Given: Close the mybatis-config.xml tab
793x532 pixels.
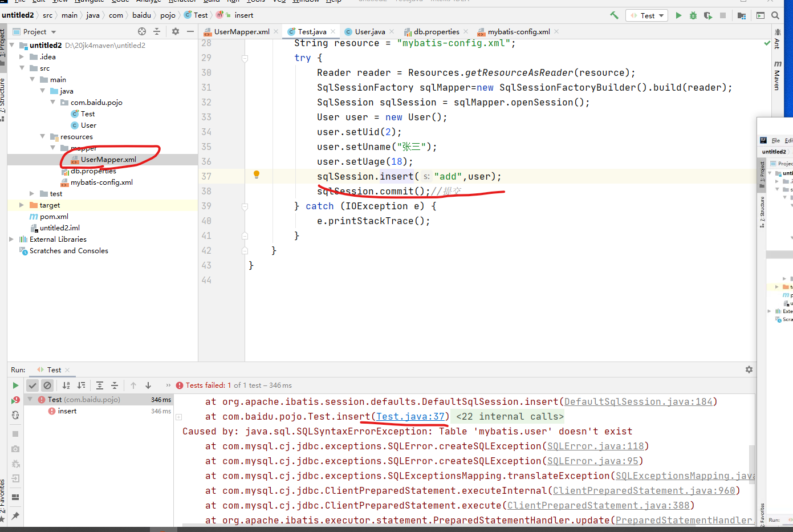Looking at the screenshot, I should click(x=556, y=31).
